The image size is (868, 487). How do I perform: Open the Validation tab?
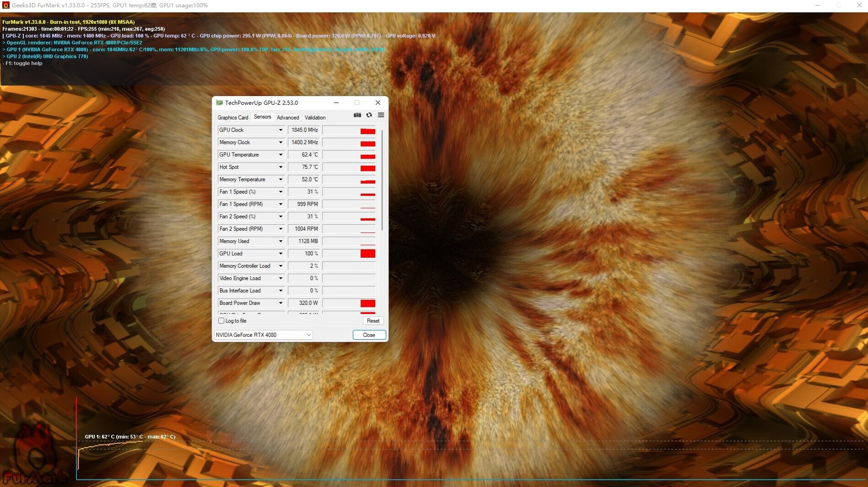(315, 118)
